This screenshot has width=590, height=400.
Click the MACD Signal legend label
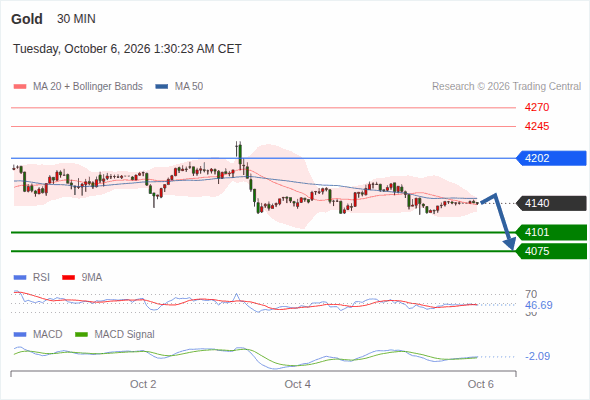click(x=125, y=335)
